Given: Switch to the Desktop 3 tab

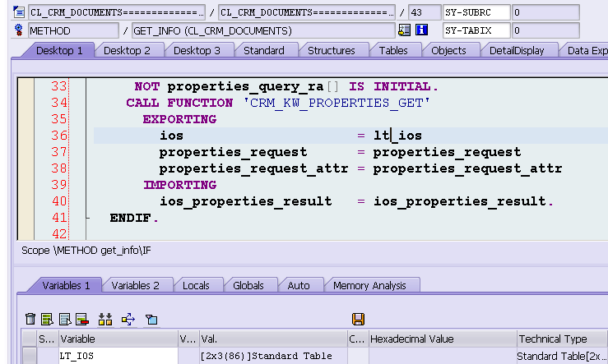Looking at the screenshot, I should point(197,51).
